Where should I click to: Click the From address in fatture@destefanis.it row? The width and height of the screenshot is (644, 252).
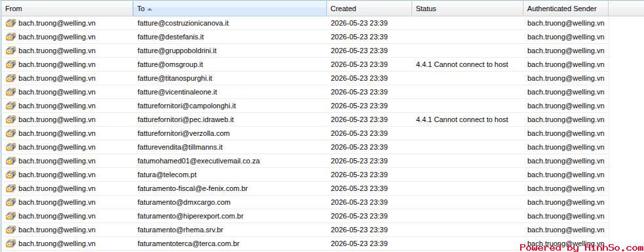(57, 37)
